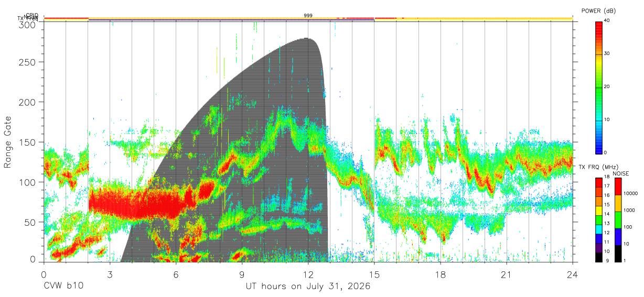Select the UT hours on July 31, 2026 caption

pos(308,287)
